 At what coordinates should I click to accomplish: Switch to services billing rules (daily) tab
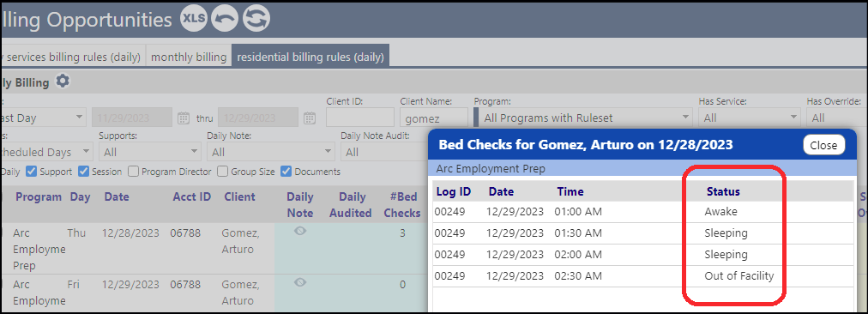pyautogui.click(x=73, y=57)
